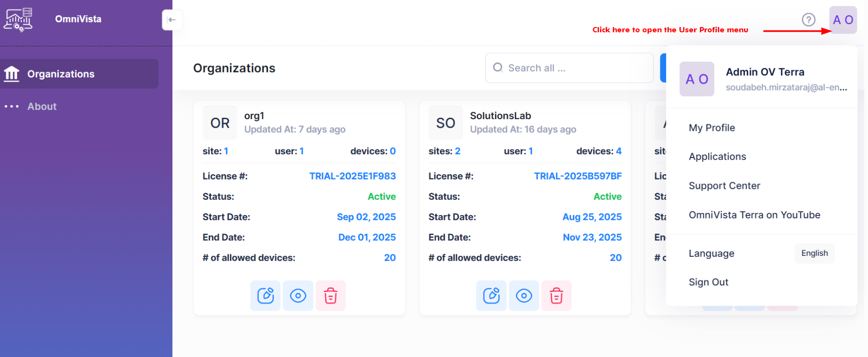
Task: Click org1 end date Dec 01, 2025
Action: pyautogui.click(x=367, y=237)
